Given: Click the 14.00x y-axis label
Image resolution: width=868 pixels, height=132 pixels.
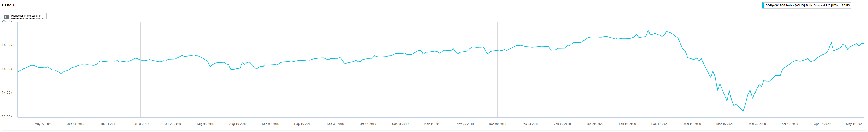Looking at the screenshot, I should click(7, 93).
